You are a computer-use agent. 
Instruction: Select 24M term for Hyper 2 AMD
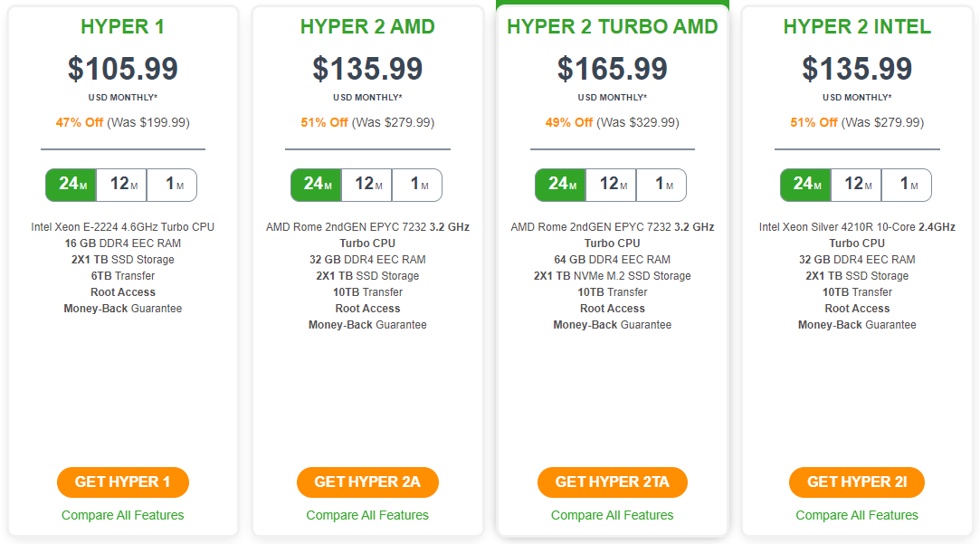tap(316, 185)
